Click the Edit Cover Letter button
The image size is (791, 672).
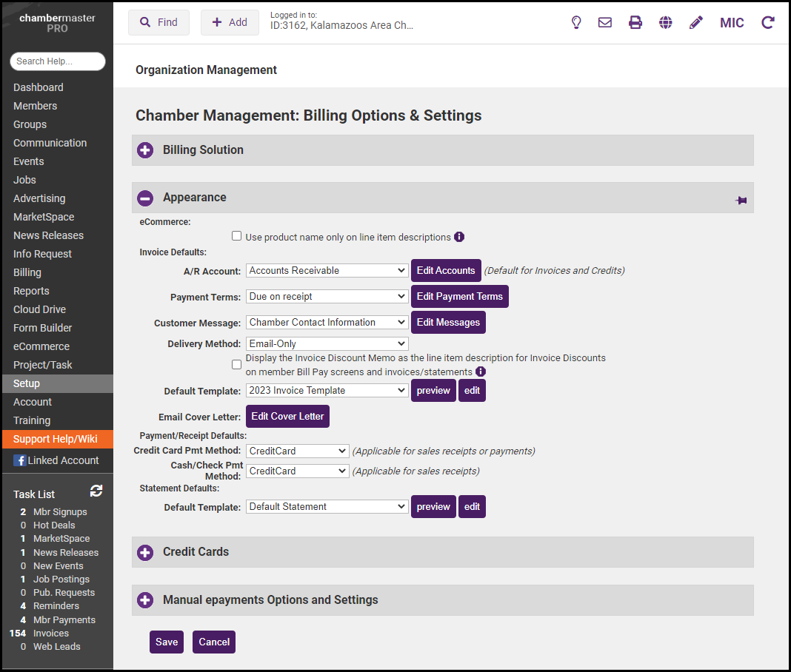287,417
